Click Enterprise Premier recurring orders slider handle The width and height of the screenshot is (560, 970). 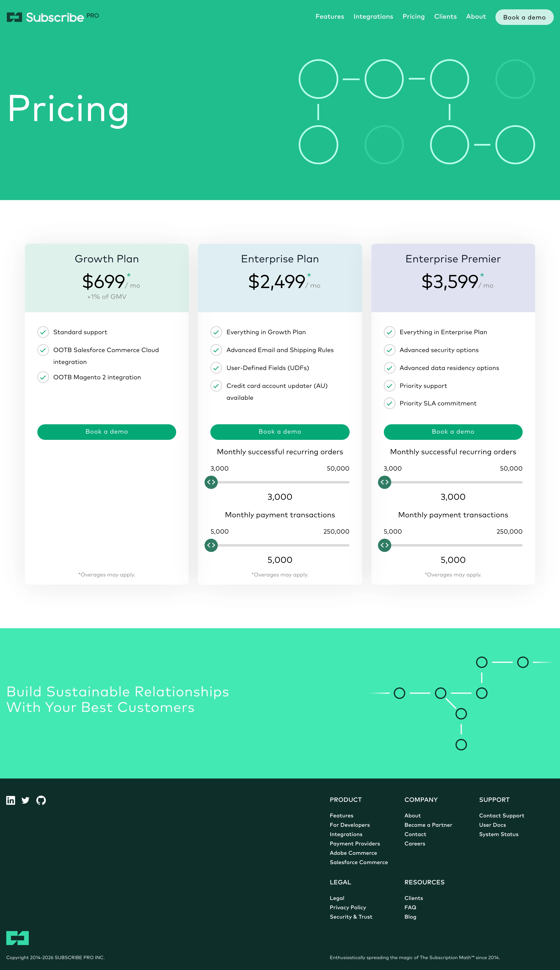tap(385, 482)
